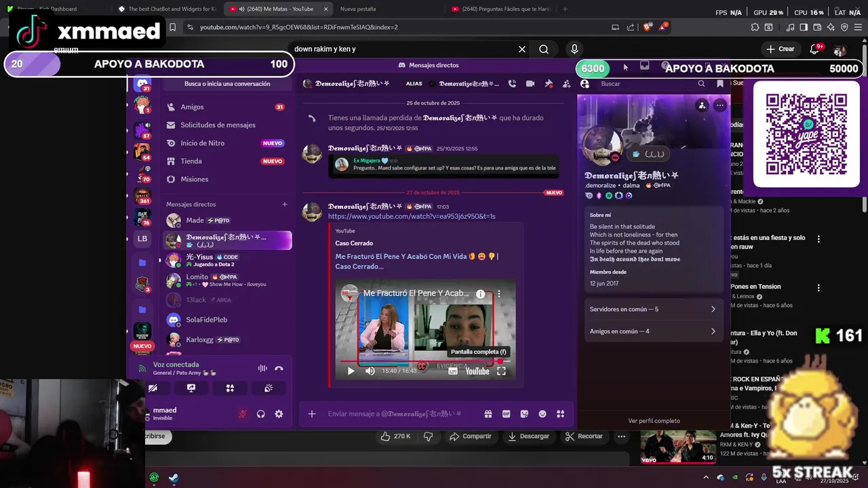Image resolution: width=868 pixels, height=488 pixels.
Task: Launch an activity in voice panel
Action: coord(230,388)
